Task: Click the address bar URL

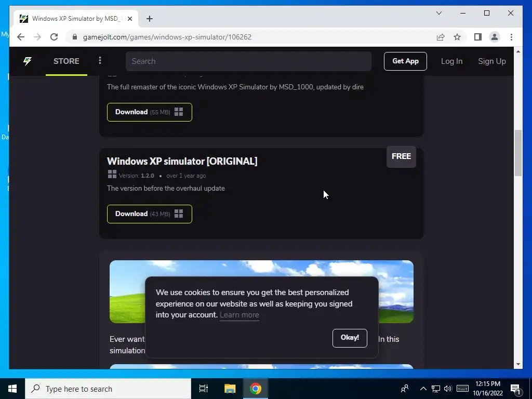Action: (x=167, y=37)
